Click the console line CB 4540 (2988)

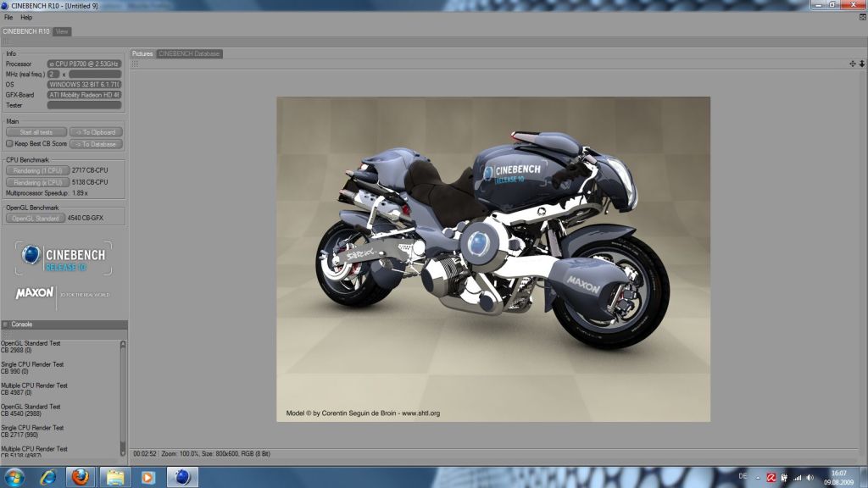(x=21, y=413)
